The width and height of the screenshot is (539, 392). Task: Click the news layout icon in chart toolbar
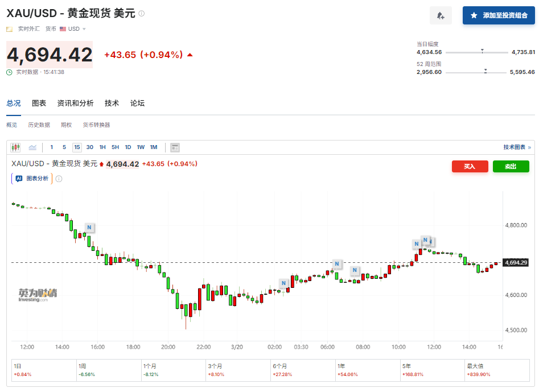coord(175,147)
